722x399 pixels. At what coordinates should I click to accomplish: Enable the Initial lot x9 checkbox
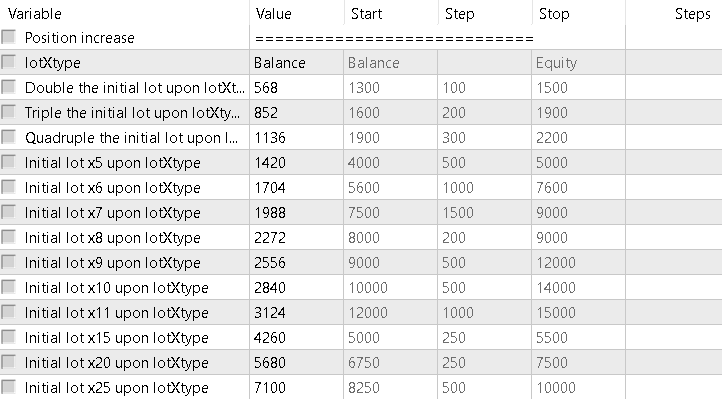coord(9,261)
